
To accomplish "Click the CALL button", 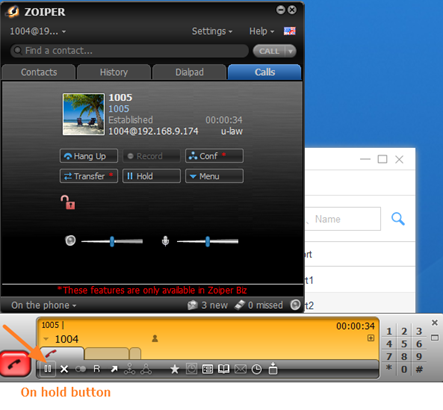I will click(269, 51).
